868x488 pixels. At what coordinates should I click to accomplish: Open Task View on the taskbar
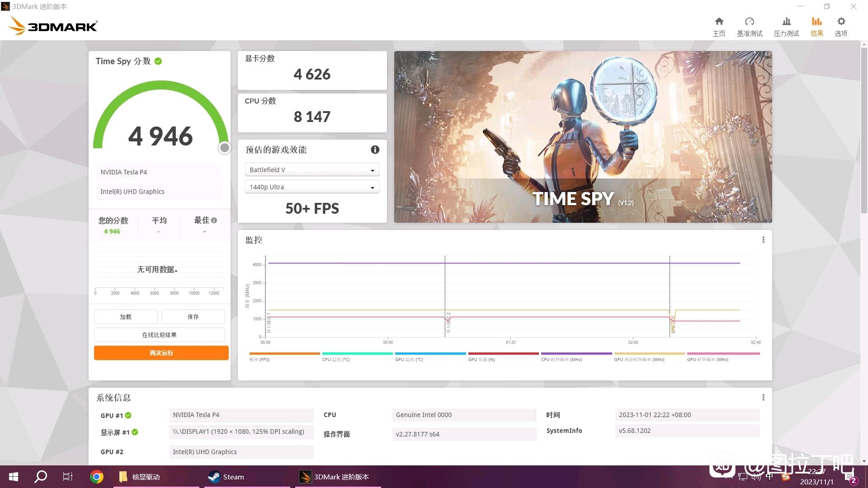click(68, 477)
